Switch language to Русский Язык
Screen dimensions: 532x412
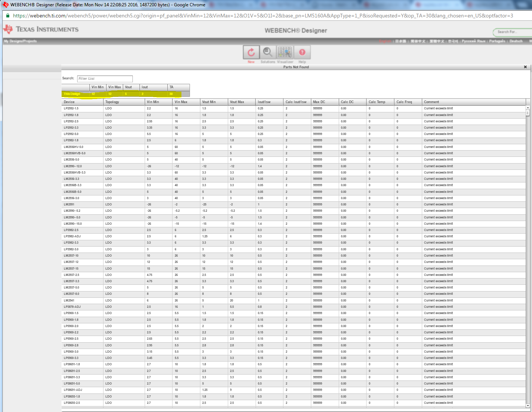[x=473, y=41]
